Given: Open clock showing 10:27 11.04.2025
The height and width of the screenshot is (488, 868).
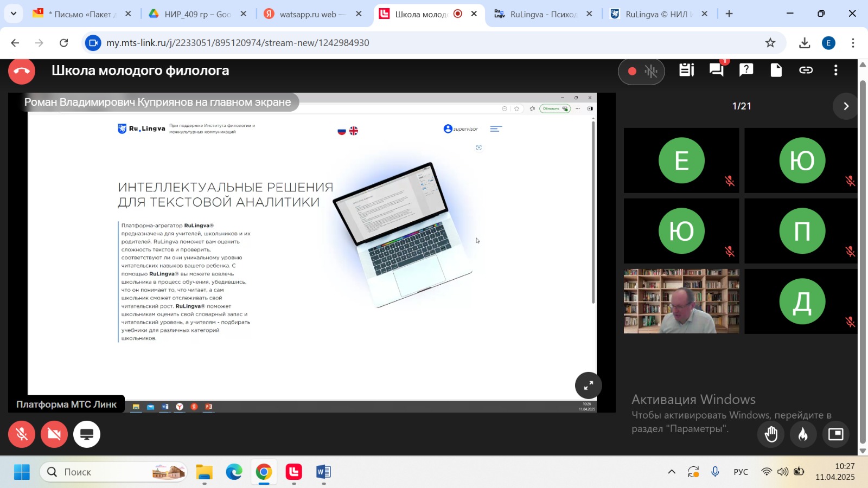Looking at the screenshot, I should [x=835, y=472].
